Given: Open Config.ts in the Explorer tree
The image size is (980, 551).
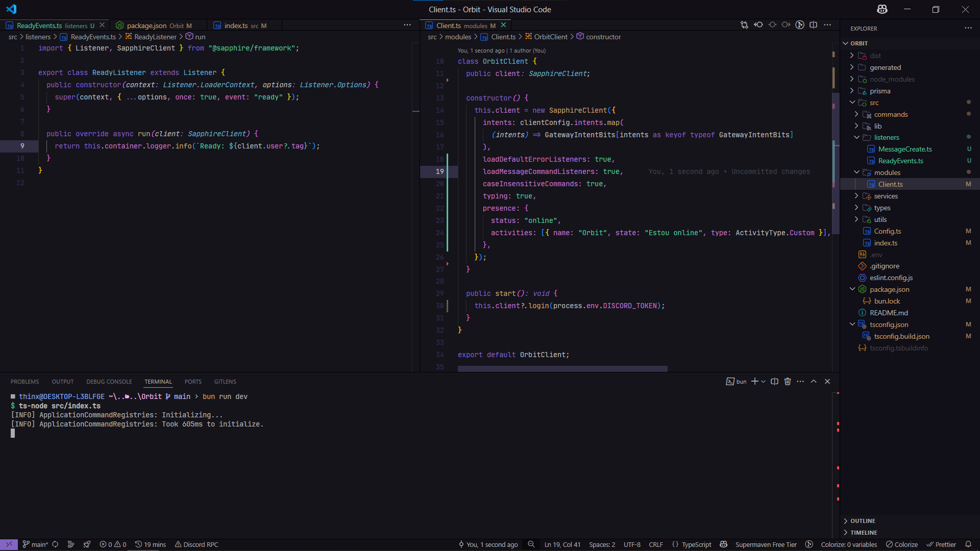Looking at the screenshot, I should 887,231.
